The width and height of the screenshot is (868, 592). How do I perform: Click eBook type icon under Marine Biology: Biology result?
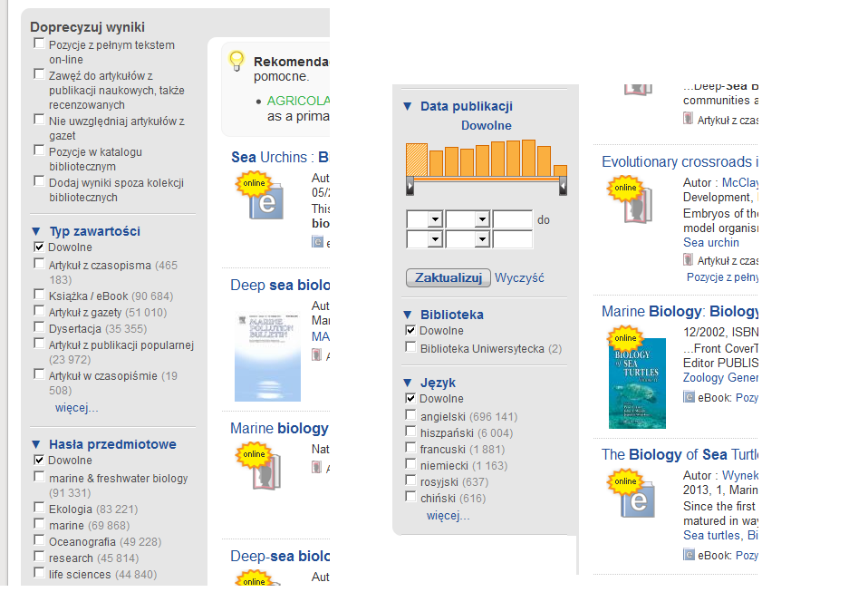(x=689, y=396)
